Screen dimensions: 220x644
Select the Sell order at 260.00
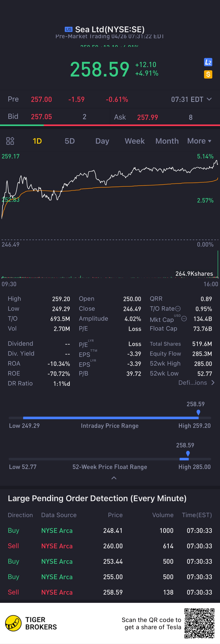tap(110, 546)
